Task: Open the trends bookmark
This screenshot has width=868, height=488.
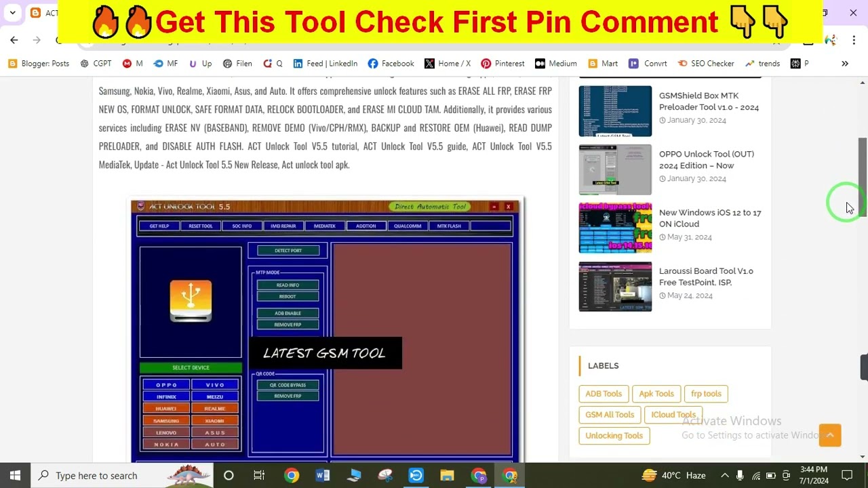Action: [762, 64]
